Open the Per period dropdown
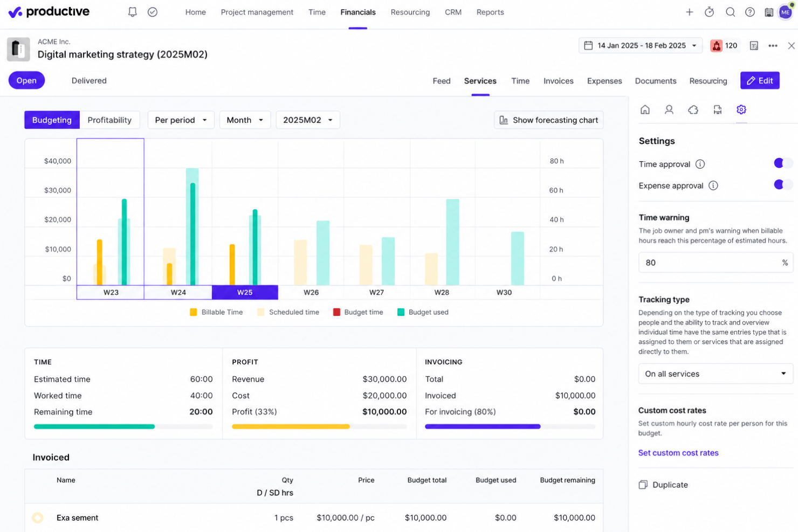Viewport: 798px width, 532px height. (181, 120)
